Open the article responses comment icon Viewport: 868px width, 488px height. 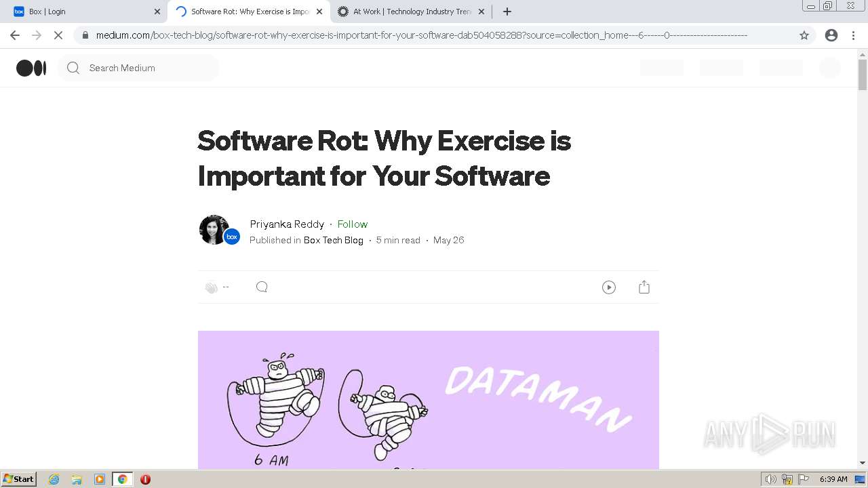click(262, 287)
